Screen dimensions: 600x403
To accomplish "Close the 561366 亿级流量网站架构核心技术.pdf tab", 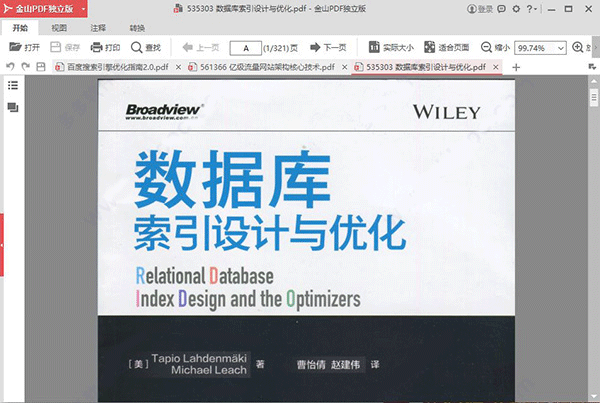I will (x=344, y=67).
